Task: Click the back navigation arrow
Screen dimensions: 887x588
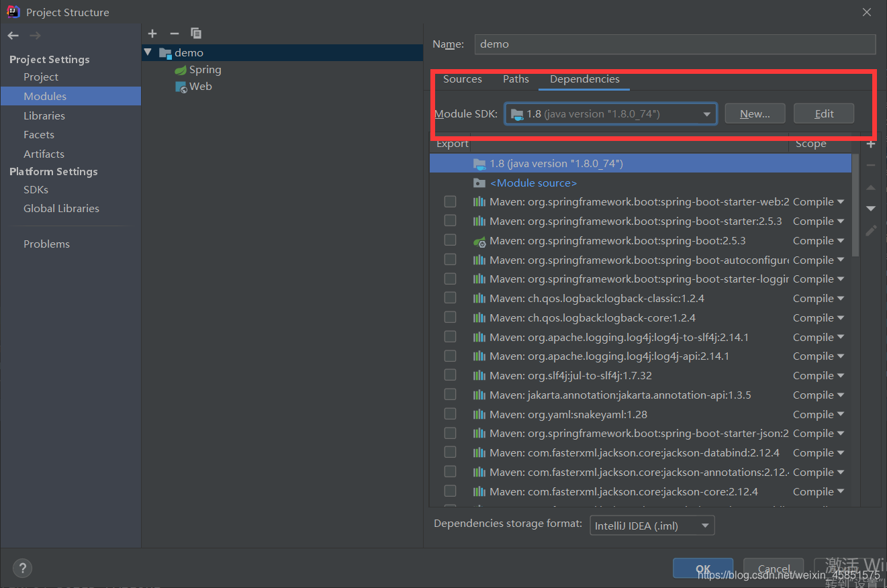Action: click(x=13, y=36)
